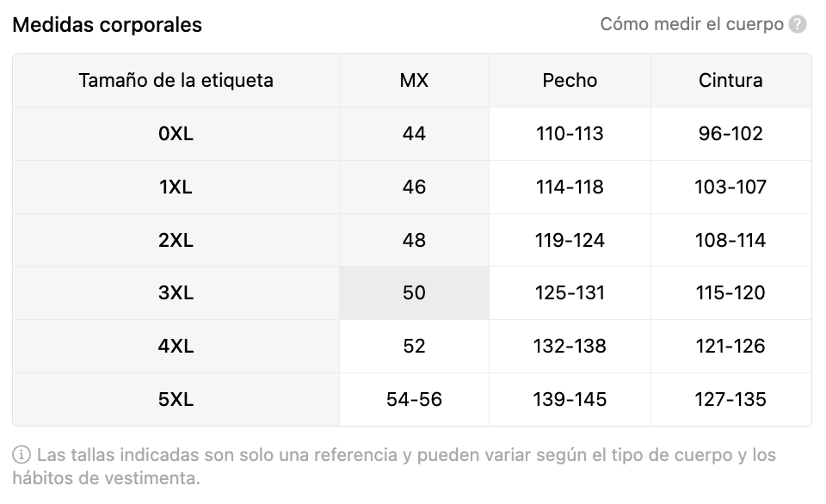Select the highlighted MX size 50 cell
This screenshot has height=504, width=826.
coord(414,292)
